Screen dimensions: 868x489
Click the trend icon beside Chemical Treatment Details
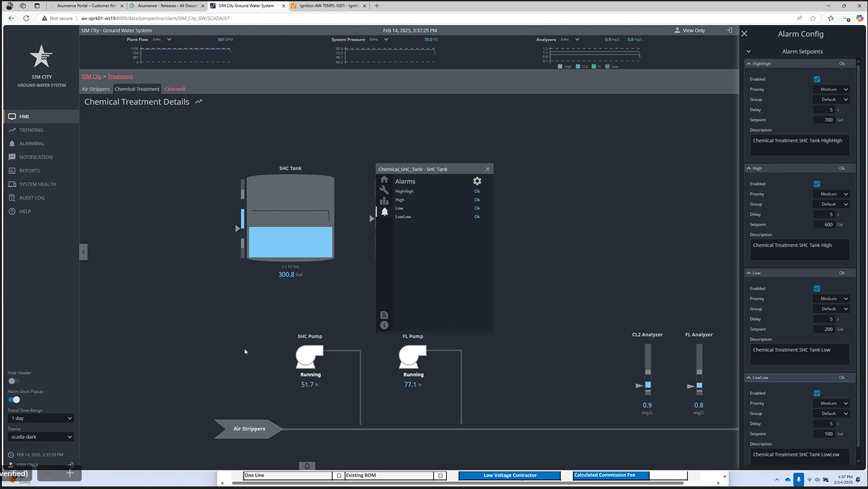(x=199, y=102)
